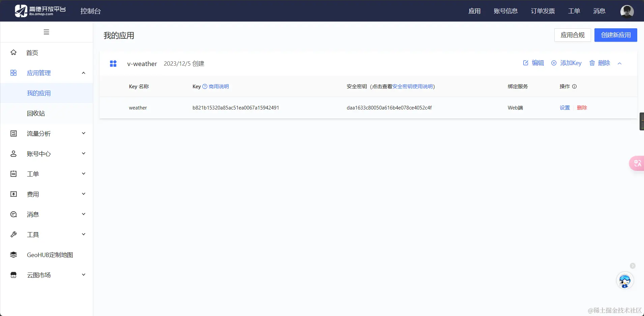644x316 pixels.
Task: Open the 安全密钥使用说明 link
Action: [413, 87]
